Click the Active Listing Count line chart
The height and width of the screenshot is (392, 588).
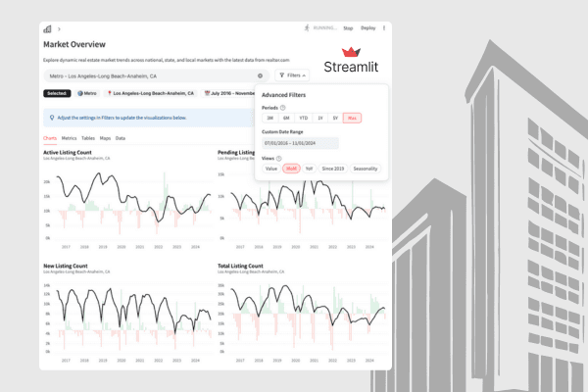[127, 207]
